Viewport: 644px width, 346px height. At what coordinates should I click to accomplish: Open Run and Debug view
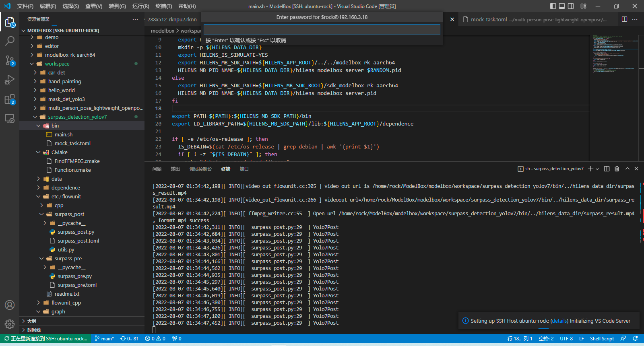(x=10, y=80)
